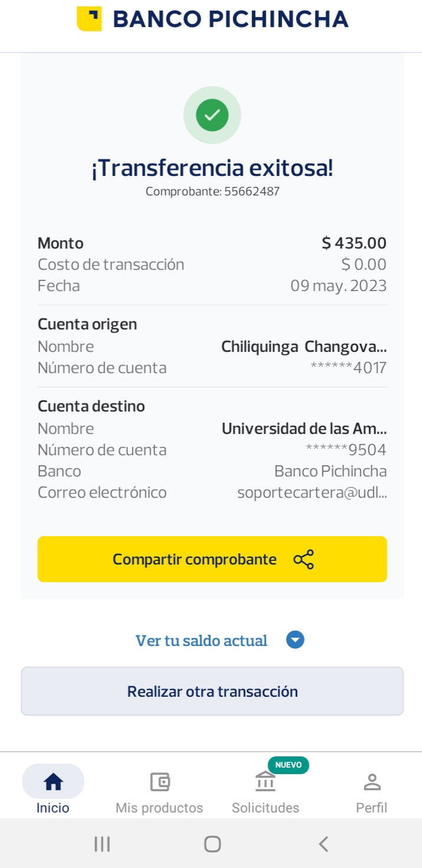Tap the Inicio home icon
Viewport: 422px width, 868px height.
click(53, 782)
